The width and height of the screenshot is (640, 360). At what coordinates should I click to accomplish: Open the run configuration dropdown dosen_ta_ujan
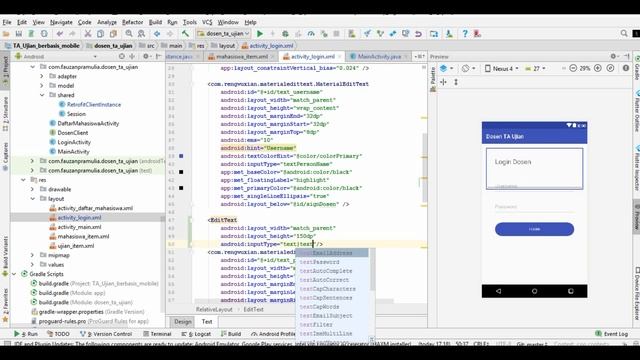point(223,34)
